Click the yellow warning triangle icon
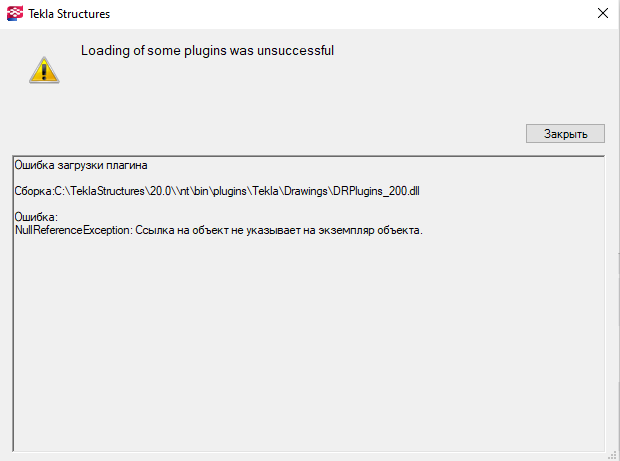Screen dimensions: 620x461 [x=43, y=69]
